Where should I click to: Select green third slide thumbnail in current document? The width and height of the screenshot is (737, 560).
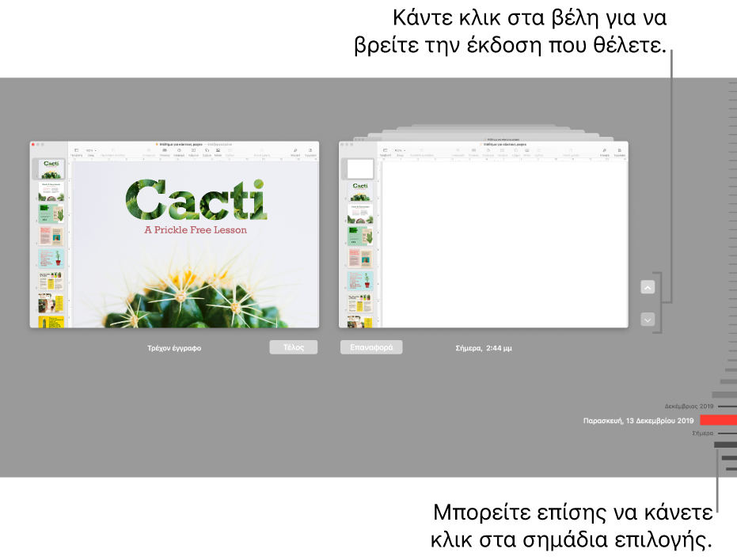(51, 214)
